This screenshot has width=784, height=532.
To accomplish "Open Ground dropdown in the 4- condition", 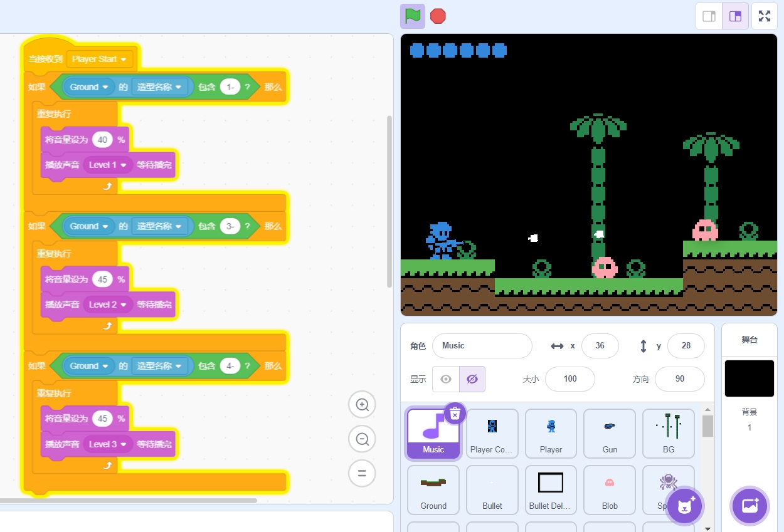I will pyautogui.click(x=89, y=366).
